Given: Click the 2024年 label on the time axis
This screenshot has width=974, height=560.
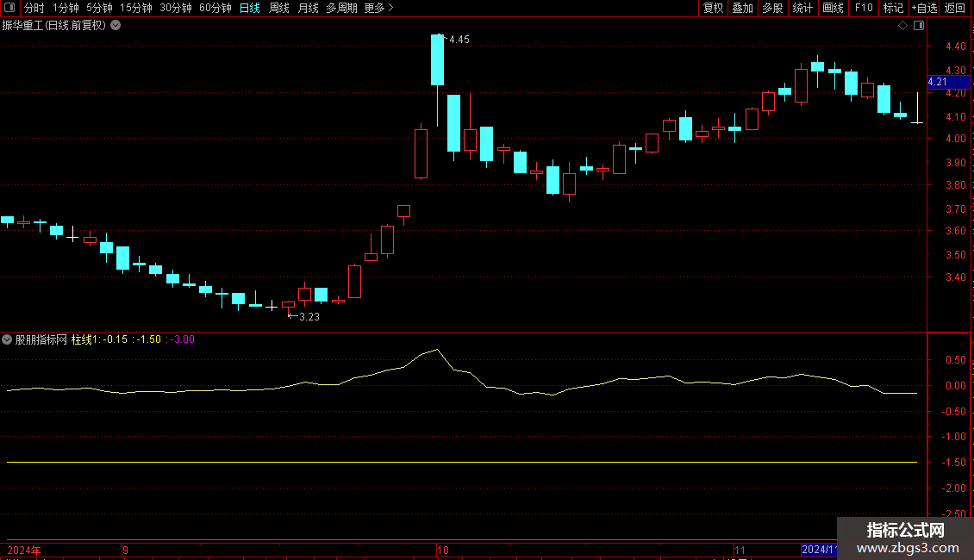Looking at the screenshot, I should (24, 550).
